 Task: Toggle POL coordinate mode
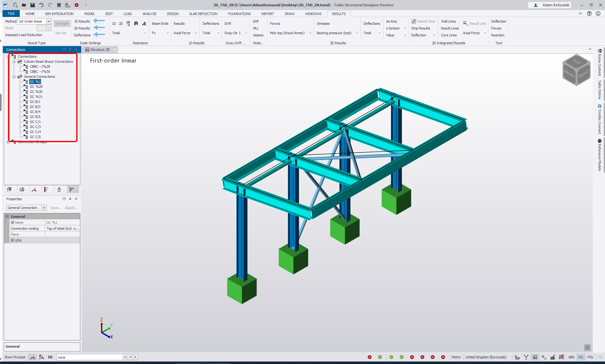click(x=590, y=357)
